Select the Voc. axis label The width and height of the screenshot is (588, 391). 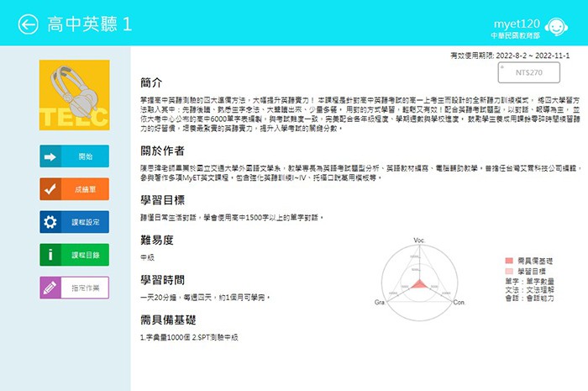[420, 241]
